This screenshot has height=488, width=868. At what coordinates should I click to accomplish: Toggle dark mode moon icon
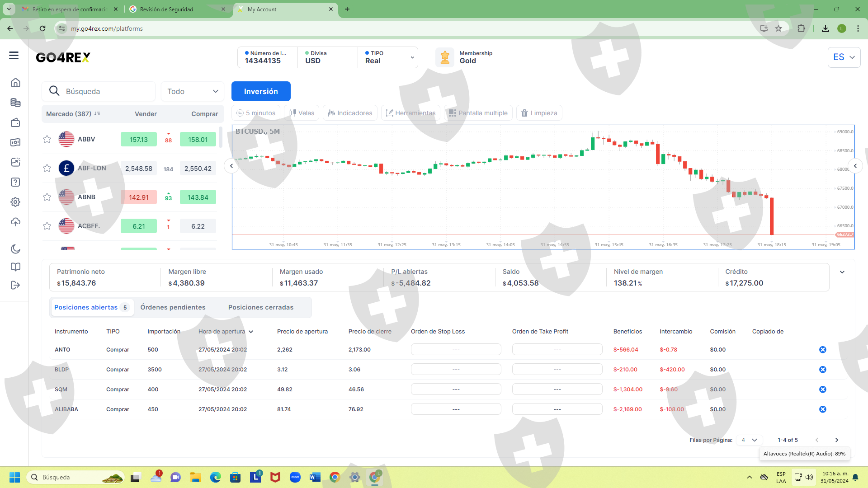point(15,249)
